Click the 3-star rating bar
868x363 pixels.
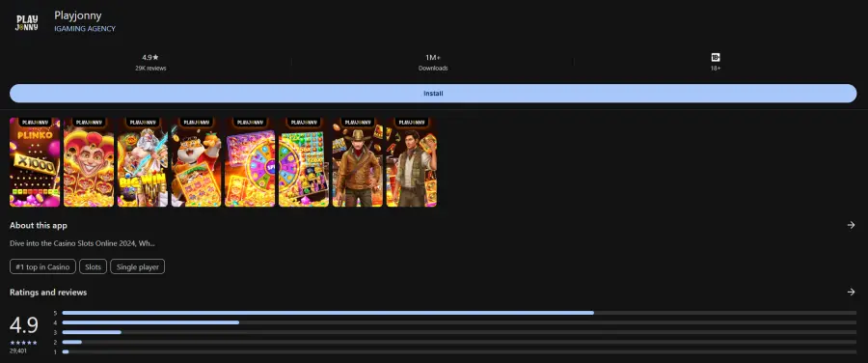click(459, 332)
